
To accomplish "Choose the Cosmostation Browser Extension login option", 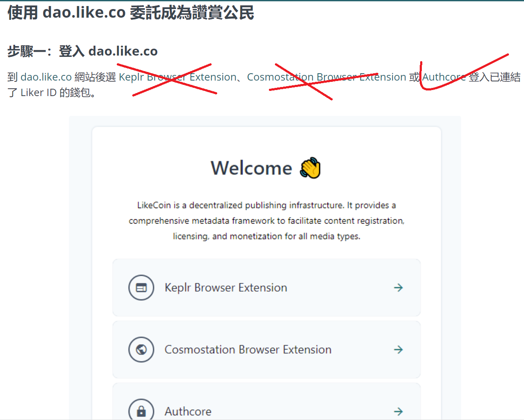I will pos(266,350).
